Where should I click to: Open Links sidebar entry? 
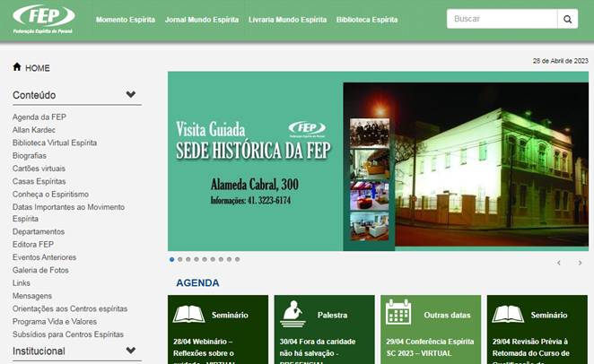(22, 283)
